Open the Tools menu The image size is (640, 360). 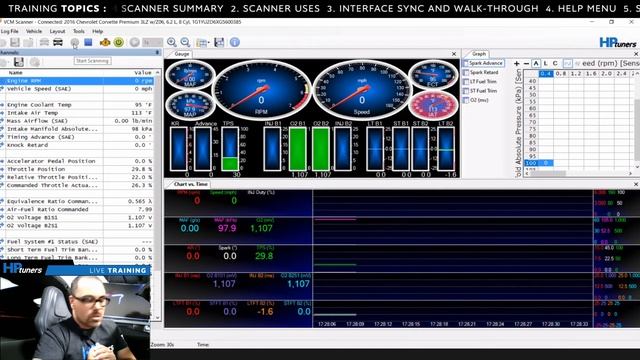[x=79, y=31]
